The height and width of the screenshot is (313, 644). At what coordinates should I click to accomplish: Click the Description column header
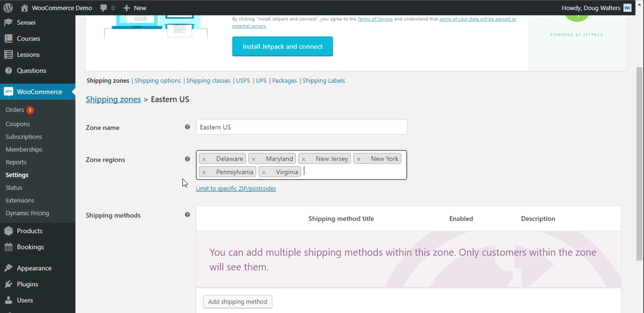(x=538, y=219)
